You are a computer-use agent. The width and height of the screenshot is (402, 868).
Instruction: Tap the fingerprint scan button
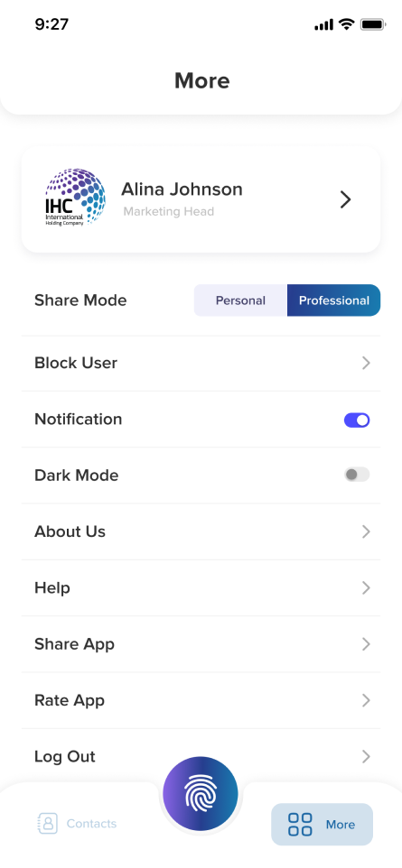[x=201, y=793]
